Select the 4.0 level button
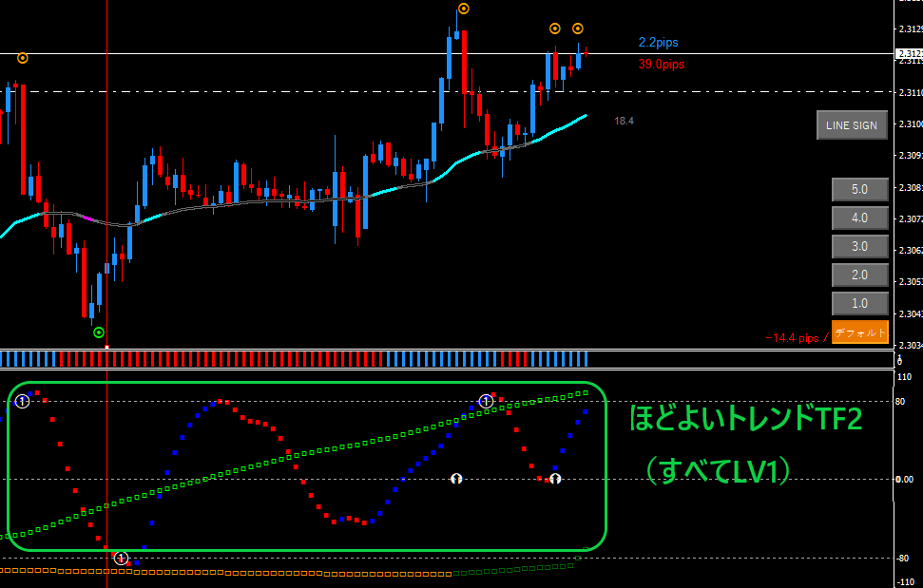Viewport: 923px width, 588px height. [x=859, y=218]
